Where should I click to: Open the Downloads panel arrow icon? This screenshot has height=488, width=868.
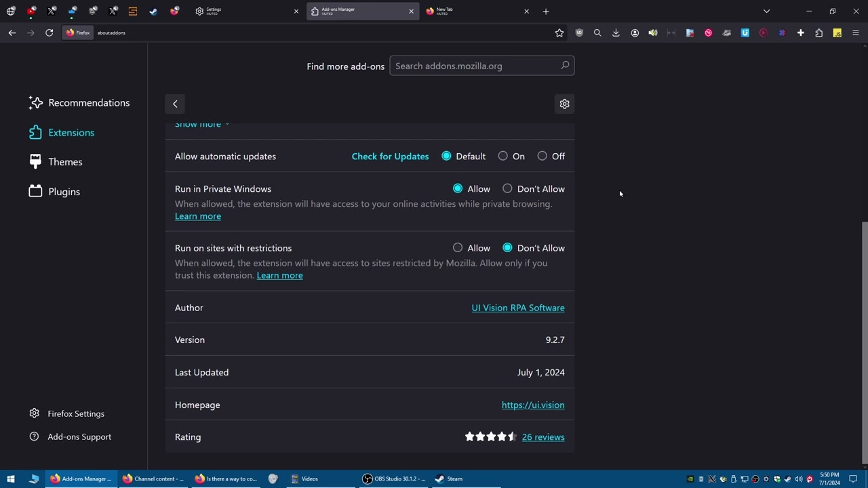click(616, 33)
